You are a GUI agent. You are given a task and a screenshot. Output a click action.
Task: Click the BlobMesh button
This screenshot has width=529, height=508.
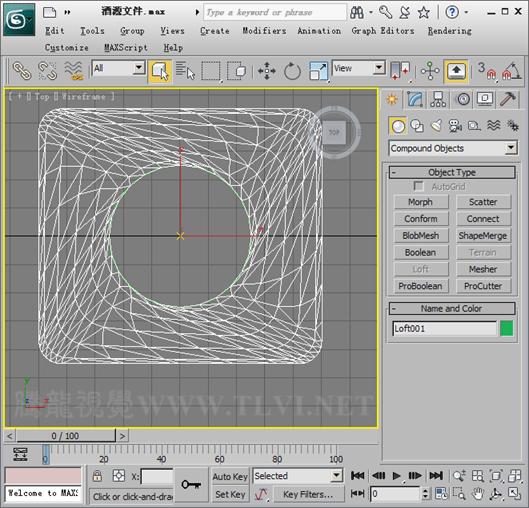421,236
